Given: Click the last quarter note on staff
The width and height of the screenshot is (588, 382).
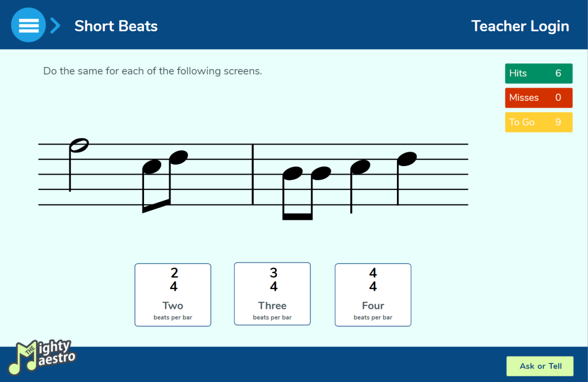Looking at the screenshot, I should coord(406,178).
